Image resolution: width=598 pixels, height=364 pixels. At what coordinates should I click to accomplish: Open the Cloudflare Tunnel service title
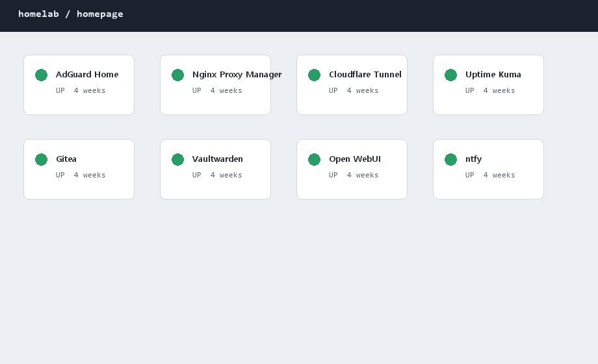coord(365,74)
